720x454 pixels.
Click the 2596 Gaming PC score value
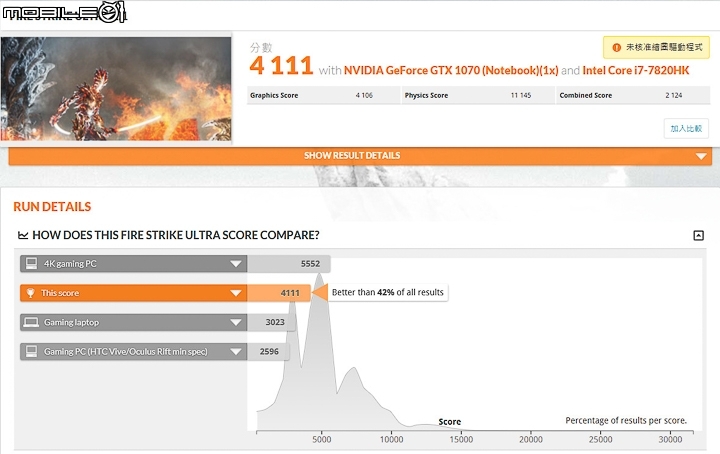point(269,352)
